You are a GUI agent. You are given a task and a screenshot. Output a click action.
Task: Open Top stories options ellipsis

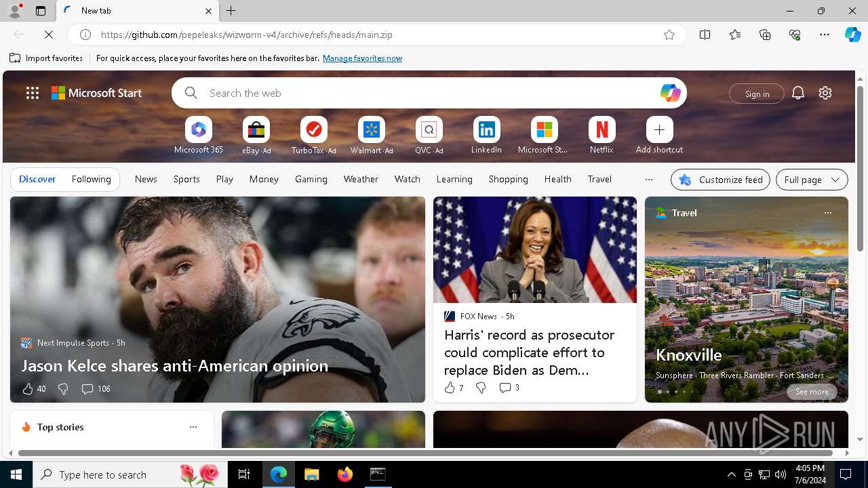click(193, 427)
